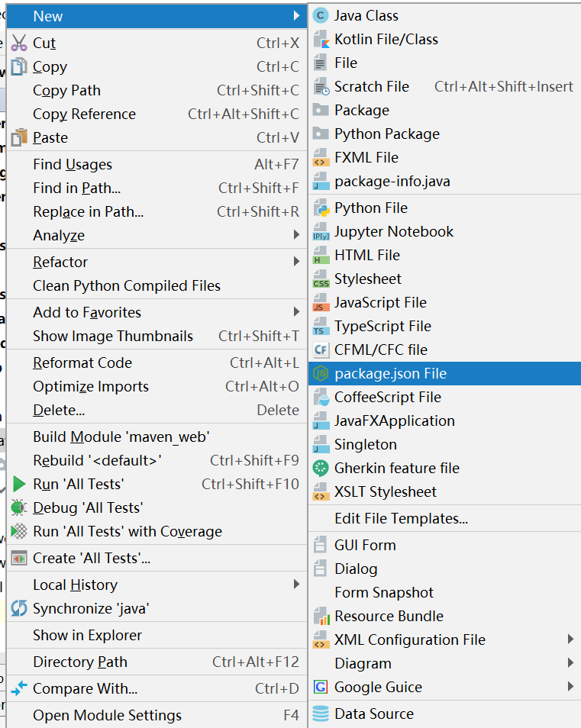Click the Cut scissors icon
This screenshot has height=728, width=581.
[x=19, y=43]
